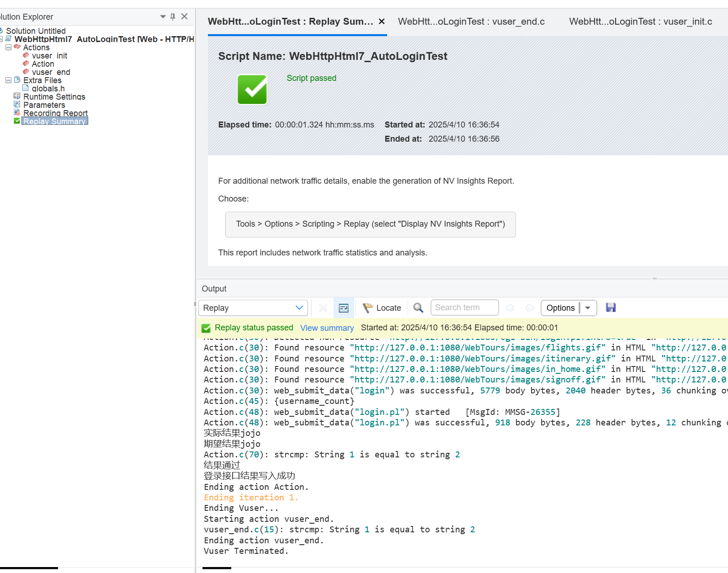Collapse the Extra Files node
Viewport: 728px width, 573px height.
8,80
